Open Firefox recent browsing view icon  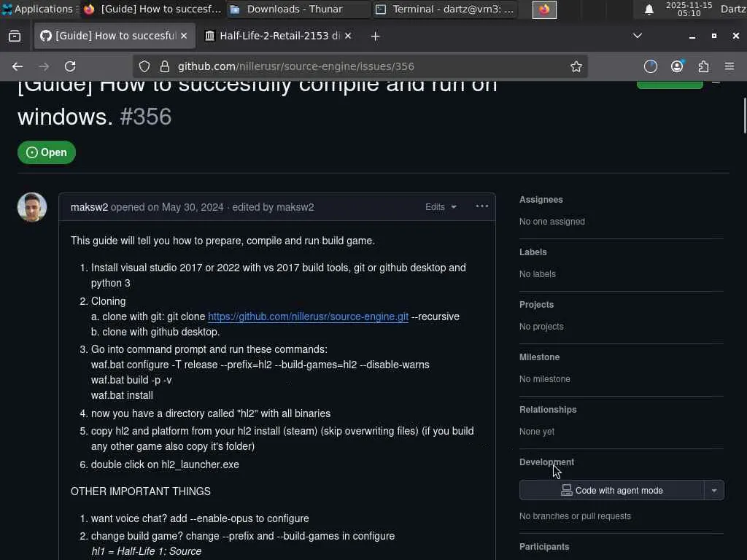[x=15, y=36]
